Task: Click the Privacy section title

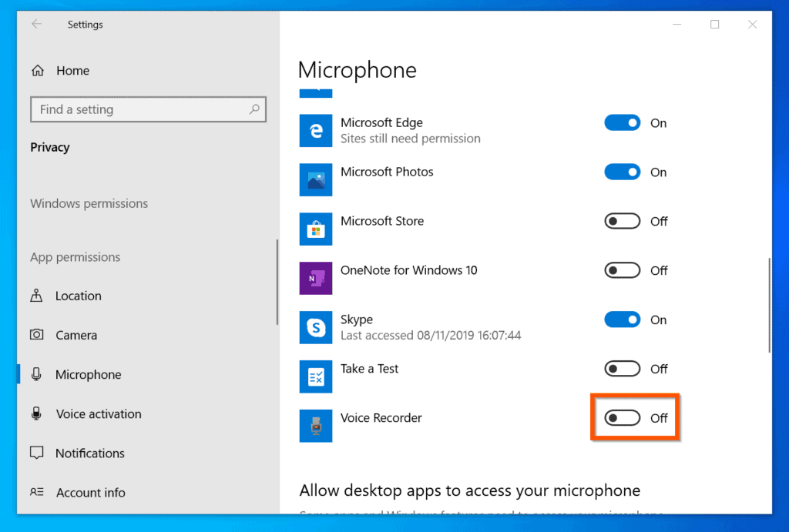Action: pyautogui.click(x=50, y=147)
